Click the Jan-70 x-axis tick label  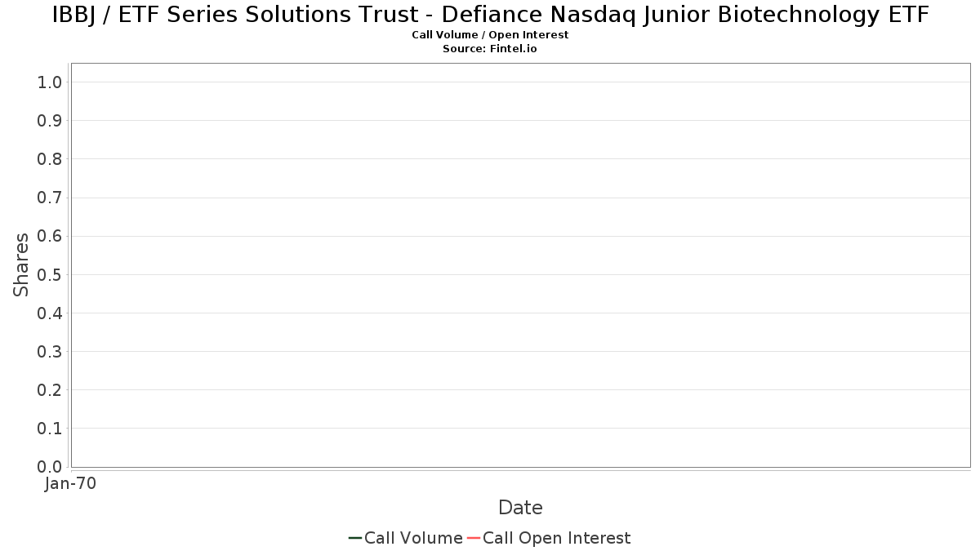click(70, 484)
